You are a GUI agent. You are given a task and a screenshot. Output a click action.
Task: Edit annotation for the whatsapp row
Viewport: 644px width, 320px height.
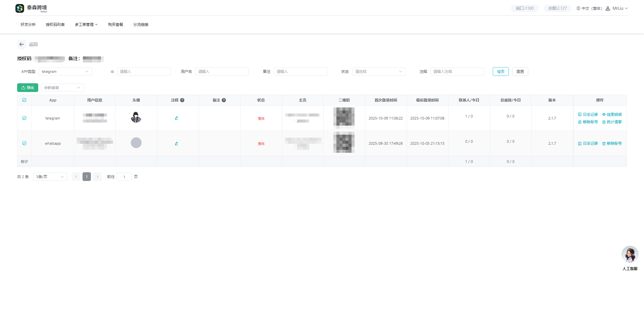[x=176, y=144]
